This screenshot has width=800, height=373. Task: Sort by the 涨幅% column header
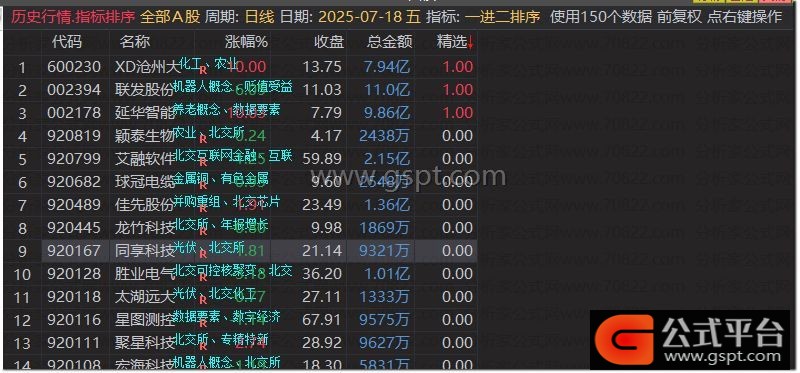click(x=246, y=42)
